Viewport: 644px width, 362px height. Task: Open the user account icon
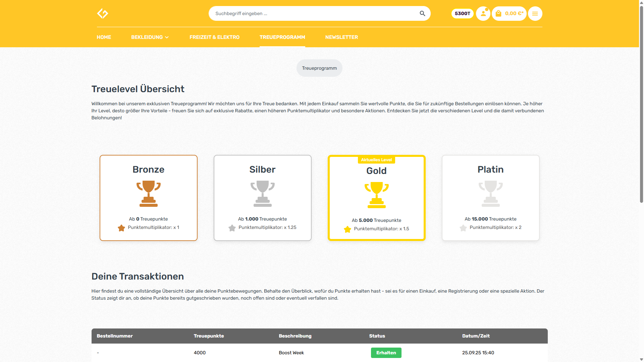pos(483,13)
